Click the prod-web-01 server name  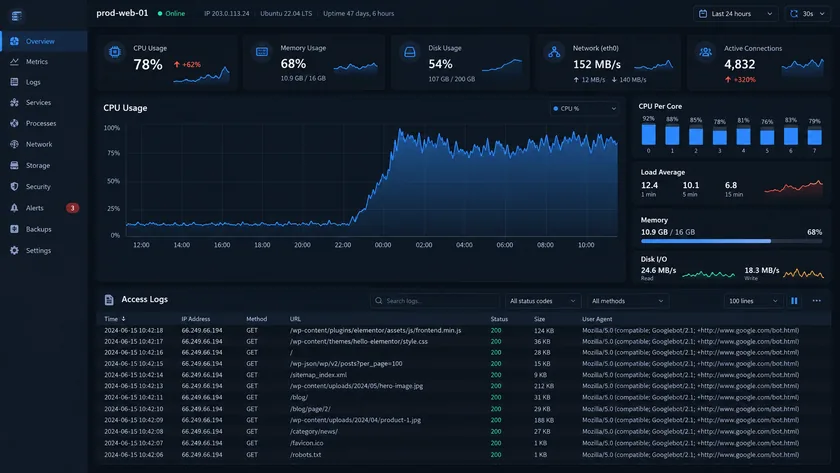(x=122, y=13)
